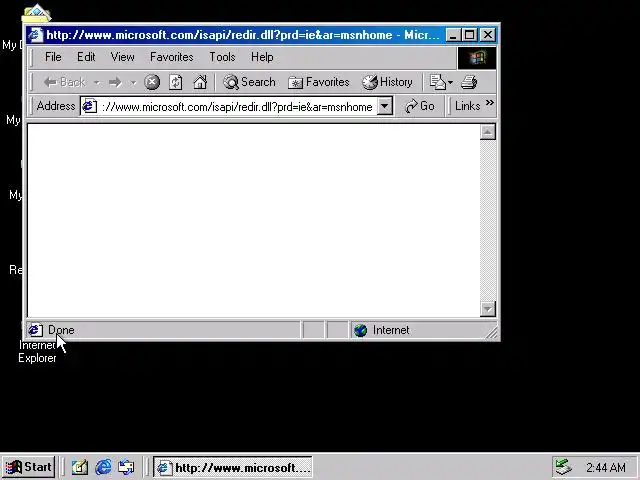Image resolution: width=640 pixels, height=480 pixels.
Task: Expand the Links toolbar chevron
Action: [x=490, y=102]
